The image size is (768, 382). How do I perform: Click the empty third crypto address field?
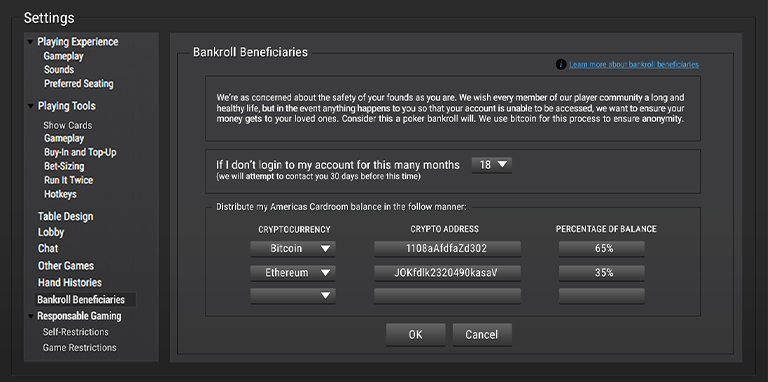(x=447, y=296)
